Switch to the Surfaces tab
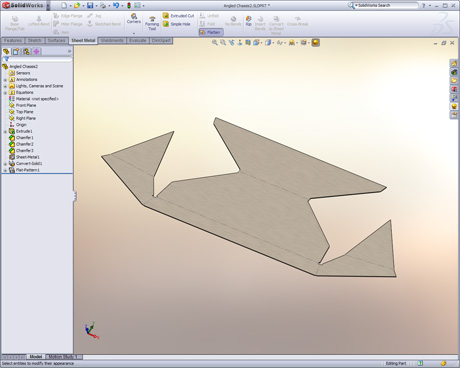Viewport: 460px width, 368px height. pyautogui.click(x=56, y=40)
